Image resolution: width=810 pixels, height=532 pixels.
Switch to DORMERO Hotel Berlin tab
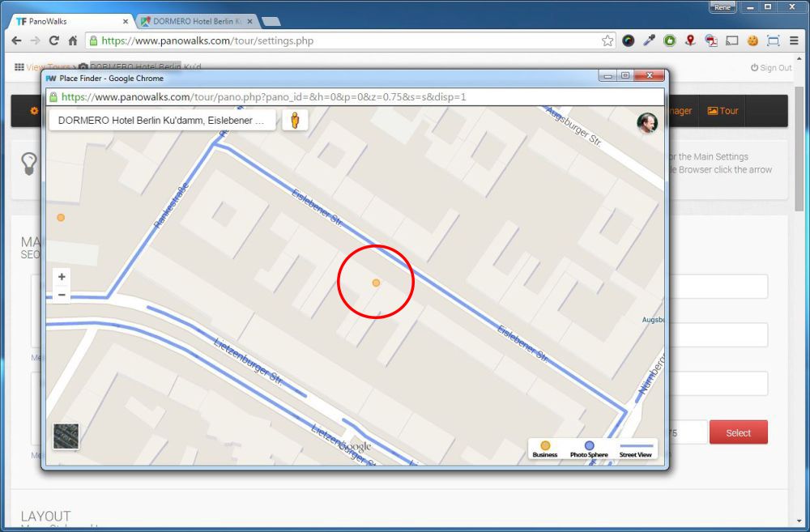pos(196,21)
